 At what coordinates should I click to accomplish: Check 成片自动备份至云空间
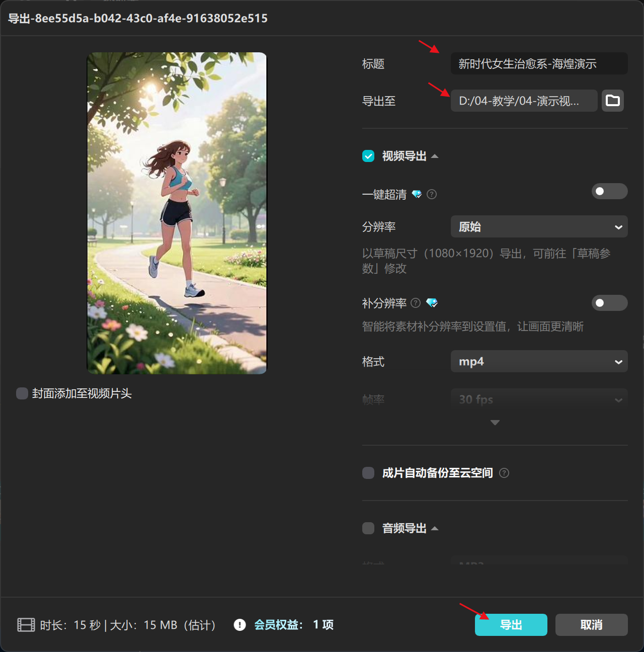click(x=368, y=473)
